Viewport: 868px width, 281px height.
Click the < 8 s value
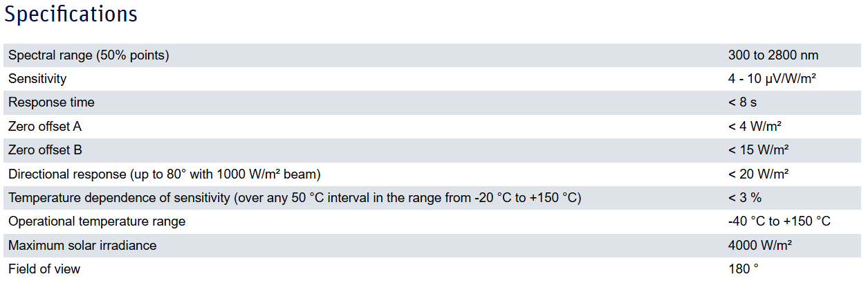point(742,102)
